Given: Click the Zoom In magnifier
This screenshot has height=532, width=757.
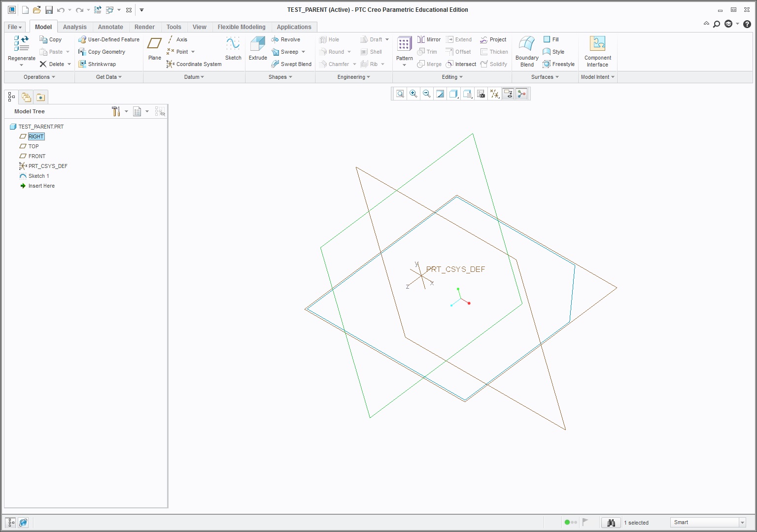Looking at the screenshot, I should (413, 94).
